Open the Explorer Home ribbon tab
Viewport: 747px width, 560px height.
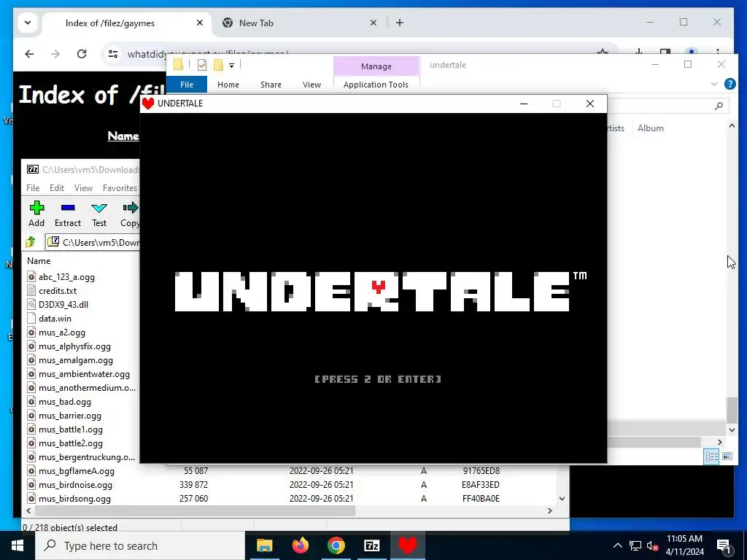[228, 85]
